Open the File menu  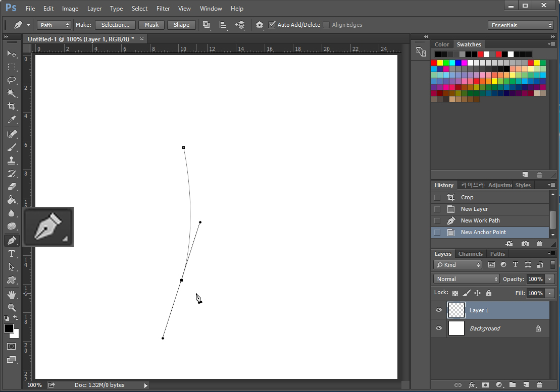coord(30,9)
